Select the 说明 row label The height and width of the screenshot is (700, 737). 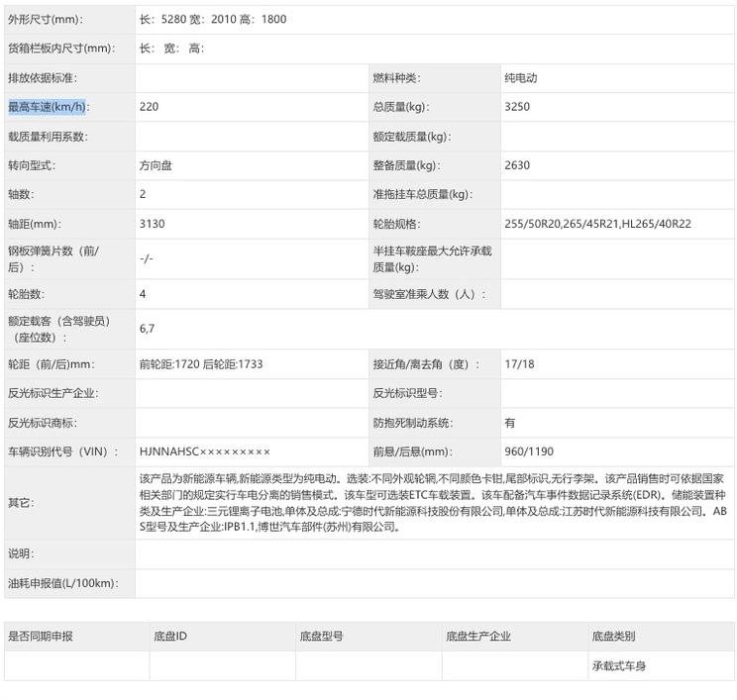click(x=21, y=553)
